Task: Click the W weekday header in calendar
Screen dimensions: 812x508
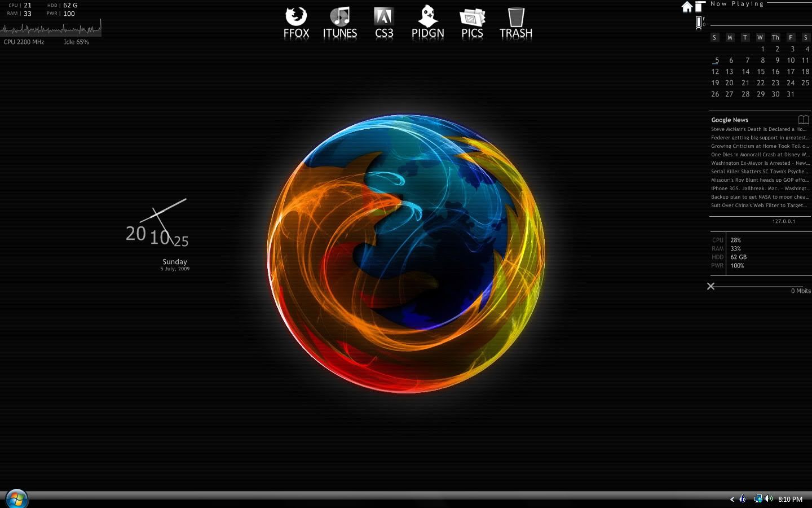Action: tap(760, 37)
